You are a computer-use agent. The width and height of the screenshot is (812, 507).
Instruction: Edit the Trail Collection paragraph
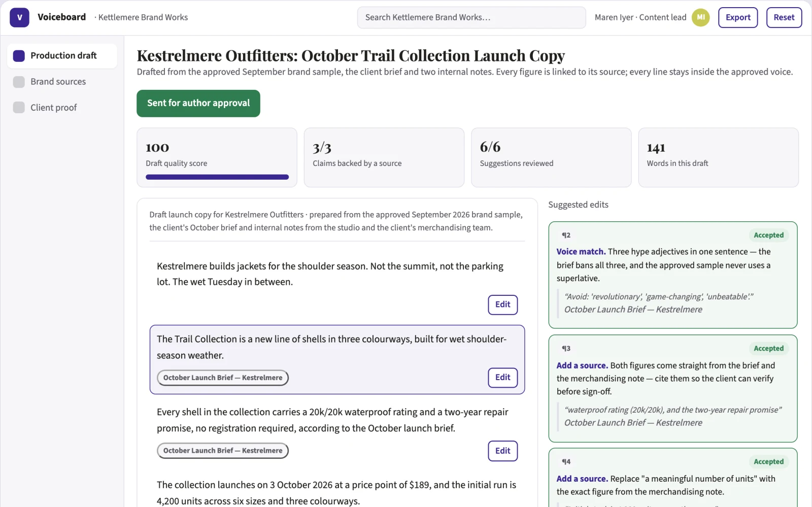tap(503, 378)
